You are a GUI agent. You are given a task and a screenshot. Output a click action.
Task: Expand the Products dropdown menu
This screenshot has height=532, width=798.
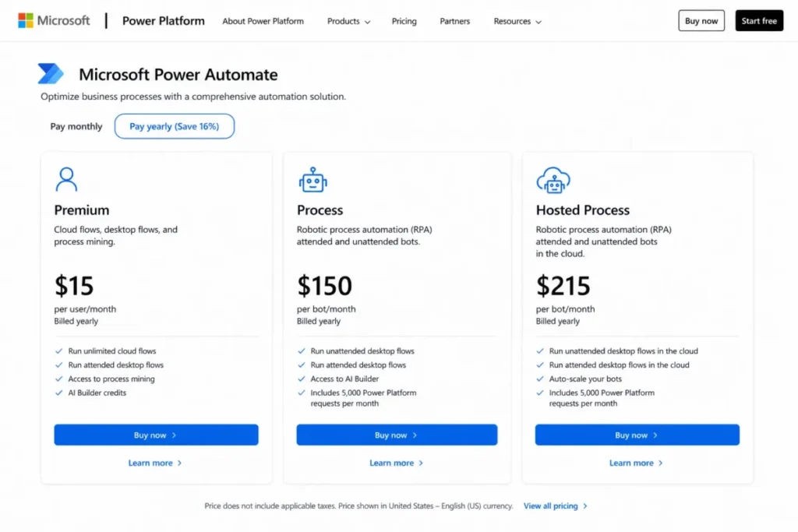(x=348, y=21)
